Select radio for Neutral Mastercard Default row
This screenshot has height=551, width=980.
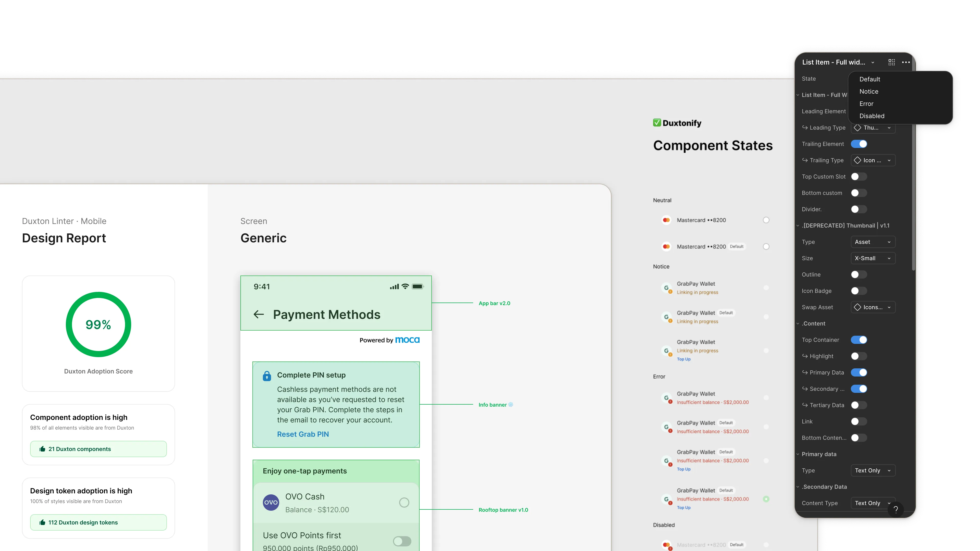coord(766,246)
